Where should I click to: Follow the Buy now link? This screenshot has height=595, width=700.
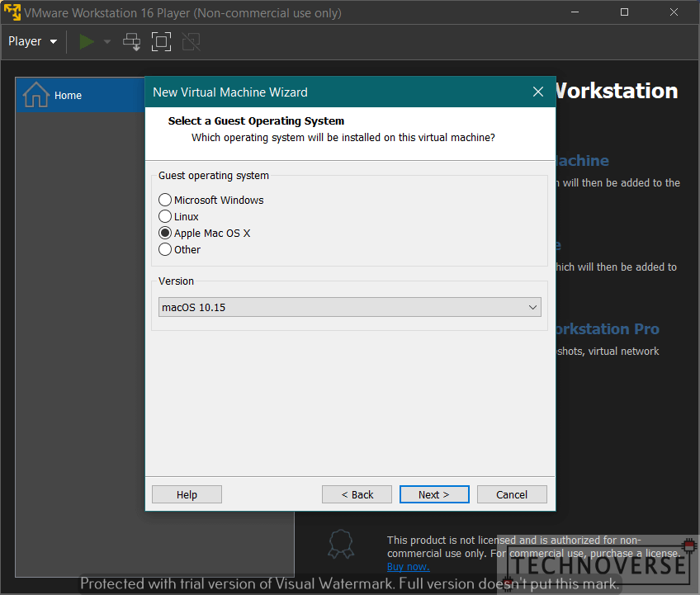point(408,566)
